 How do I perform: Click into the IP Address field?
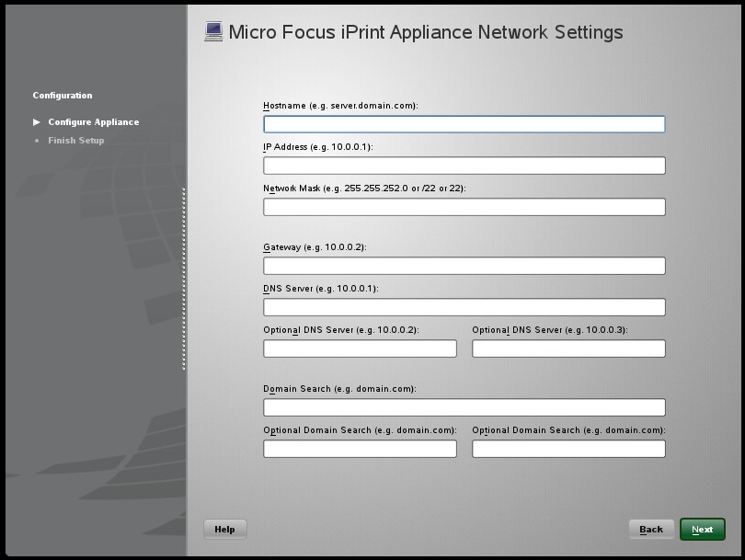coord(464,166)
